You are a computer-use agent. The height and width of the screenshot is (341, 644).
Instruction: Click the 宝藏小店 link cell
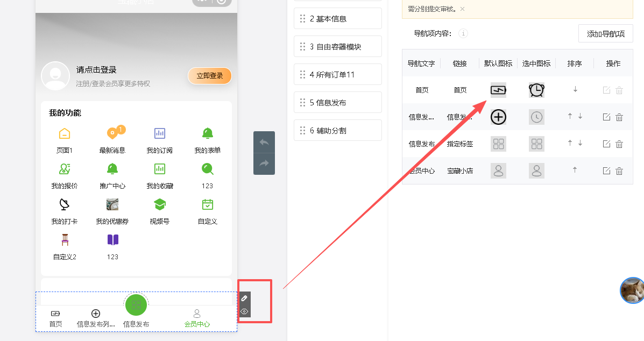(460, 170)
